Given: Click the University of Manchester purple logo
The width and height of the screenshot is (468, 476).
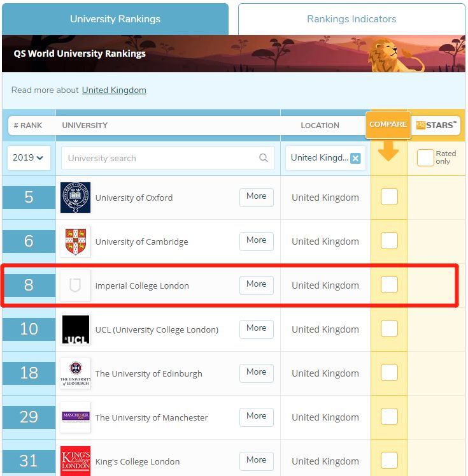Looking at the screenshot, I should point(75,417).
